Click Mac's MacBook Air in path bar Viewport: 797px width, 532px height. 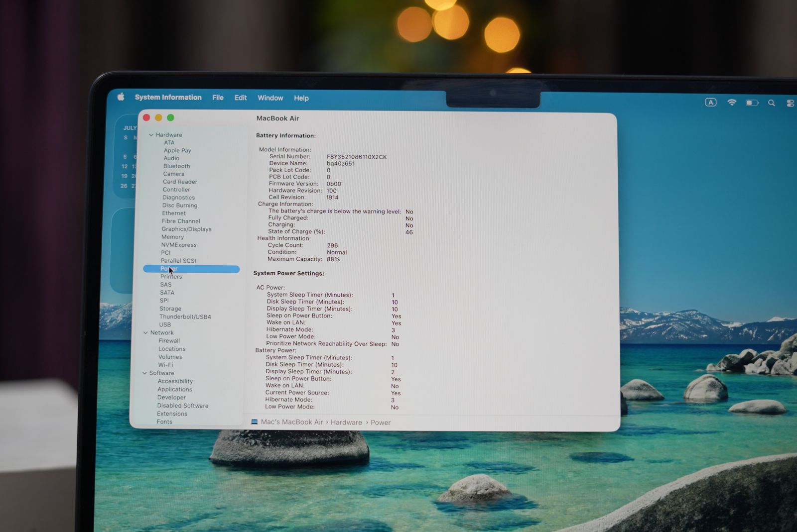(292, 422)
